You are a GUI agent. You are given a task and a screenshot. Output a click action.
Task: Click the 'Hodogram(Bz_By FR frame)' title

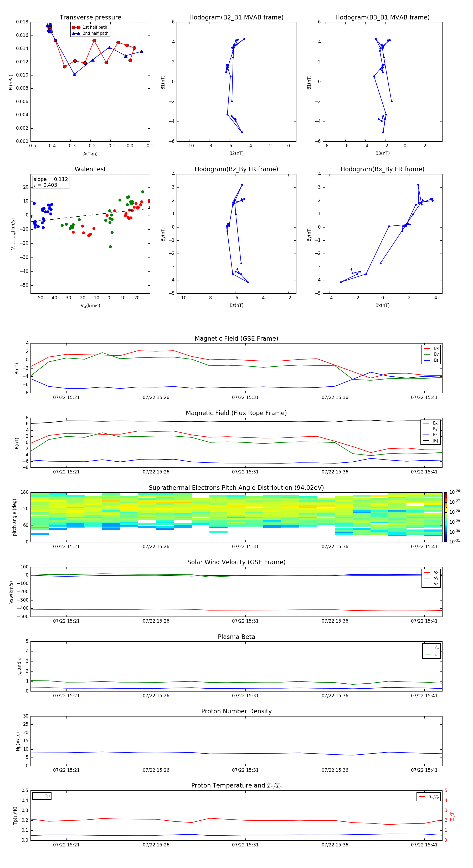tap(236, 169)
